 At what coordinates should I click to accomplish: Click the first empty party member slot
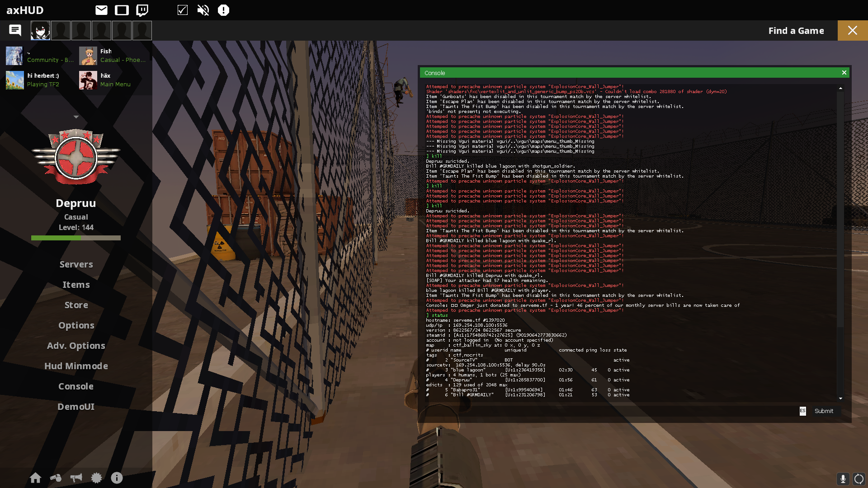pyautogui.click(x=61, y=31)
